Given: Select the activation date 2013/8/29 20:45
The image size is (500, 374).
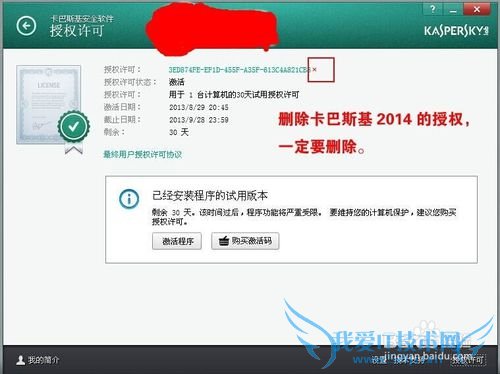Looking at the screenshot, I should click(x=199, y=107).
